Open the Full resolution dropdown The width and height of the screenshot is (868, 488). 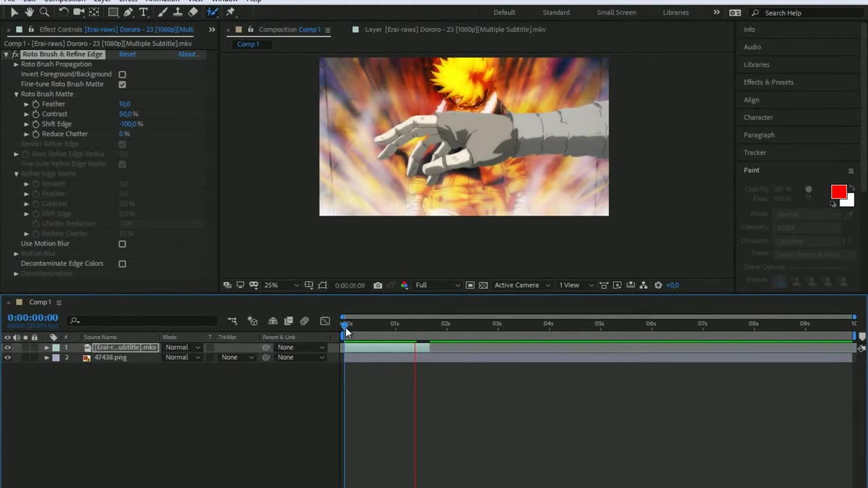point(437,285)
